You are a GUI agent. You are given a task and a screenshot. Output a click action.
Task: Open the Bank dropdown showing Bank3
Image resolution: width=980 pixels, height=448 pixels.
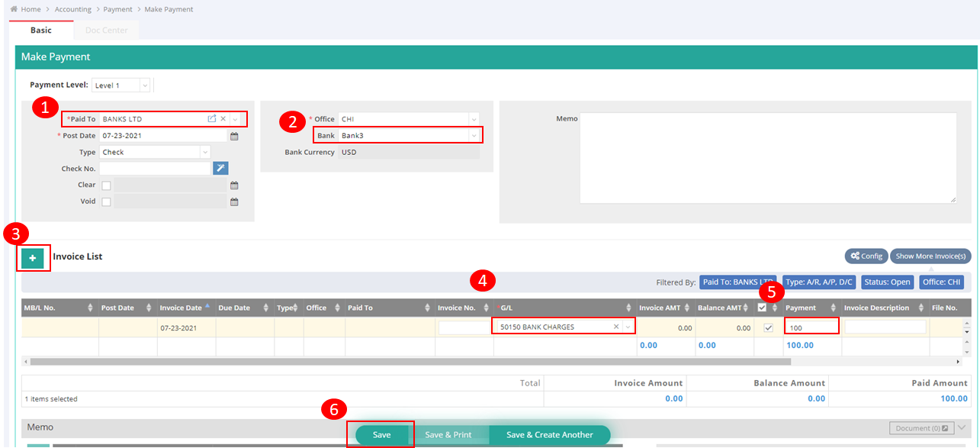[x=474, y=136]
